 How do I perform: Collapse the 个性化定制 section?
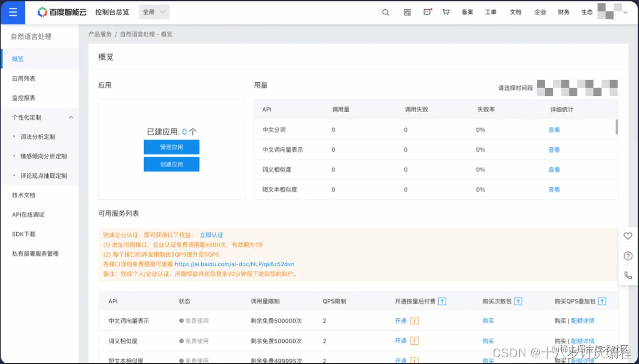pos(71,117)
